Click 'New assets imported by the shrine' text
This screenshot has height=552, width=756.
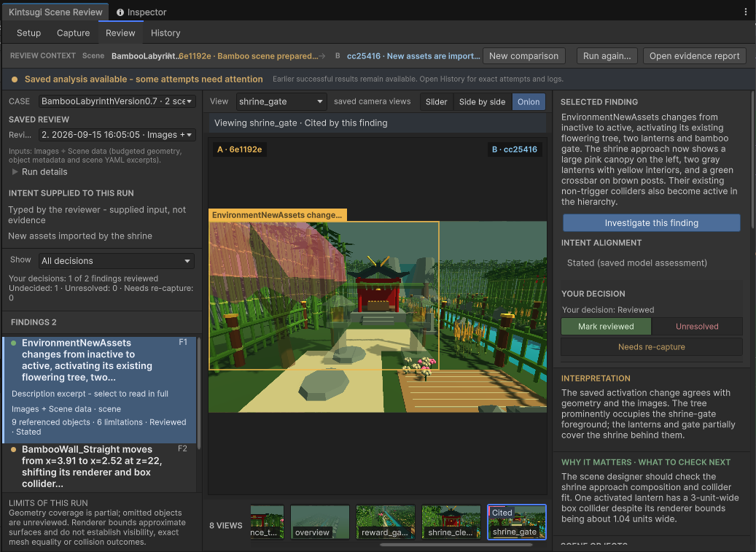80,236
